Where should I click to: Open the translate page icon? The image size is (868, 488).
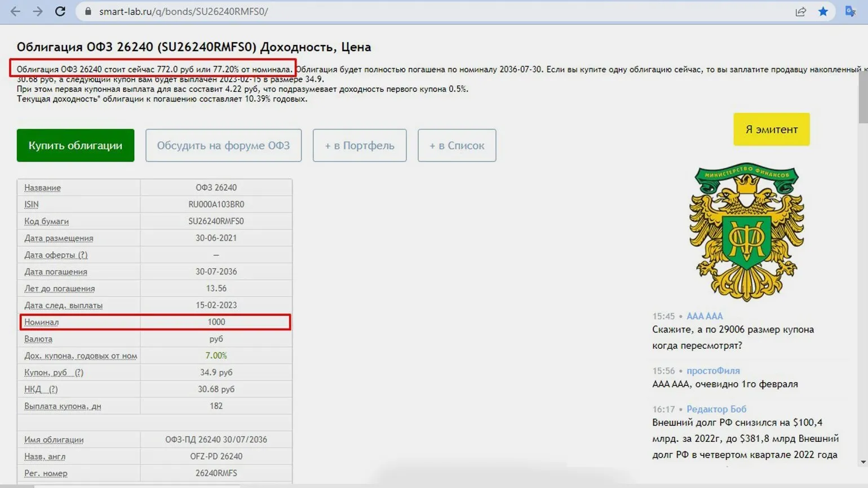(x=850, y=11)
